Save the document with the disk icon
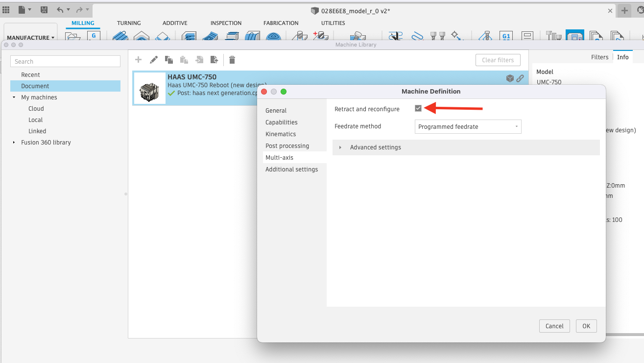Image resolution: width=644 pixels, height=363 pixels. point(44,10)
